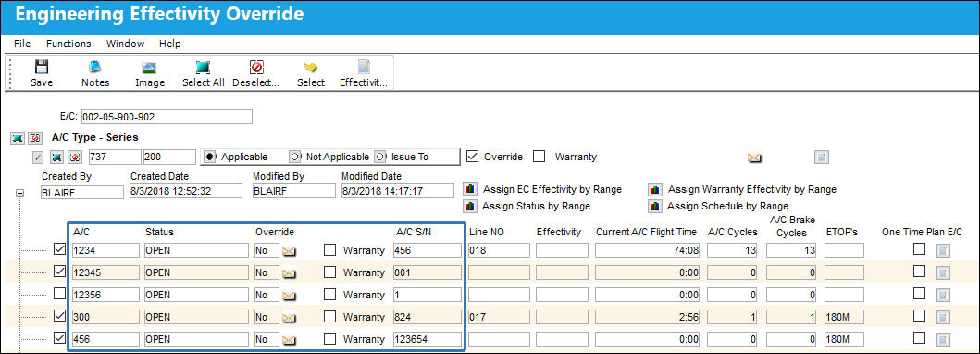Click the gray document icon in series row
The width and height of the screenshot is (980, 354).
pos(822,157)
